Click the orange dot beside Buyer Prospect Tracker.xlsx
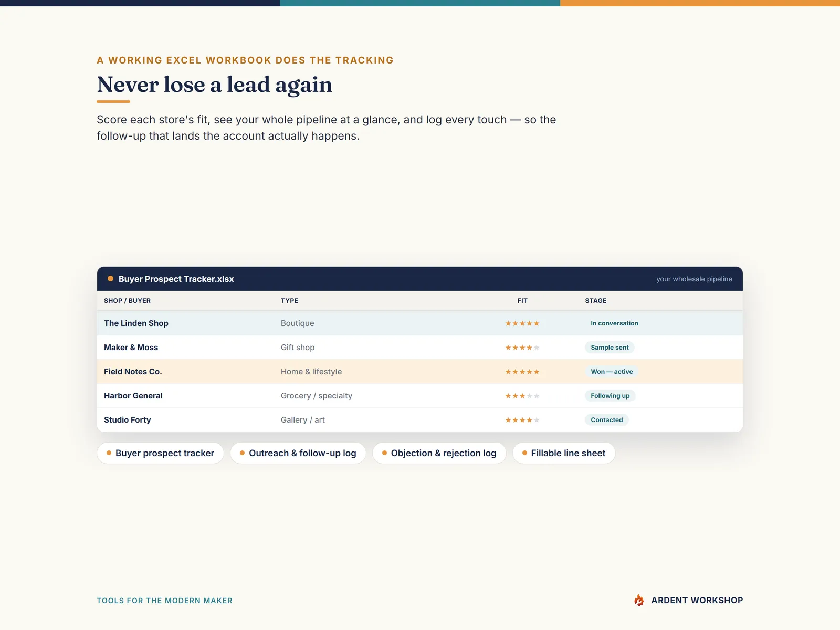The width and height of the screenshot is (840, 630). pos(110,279)
